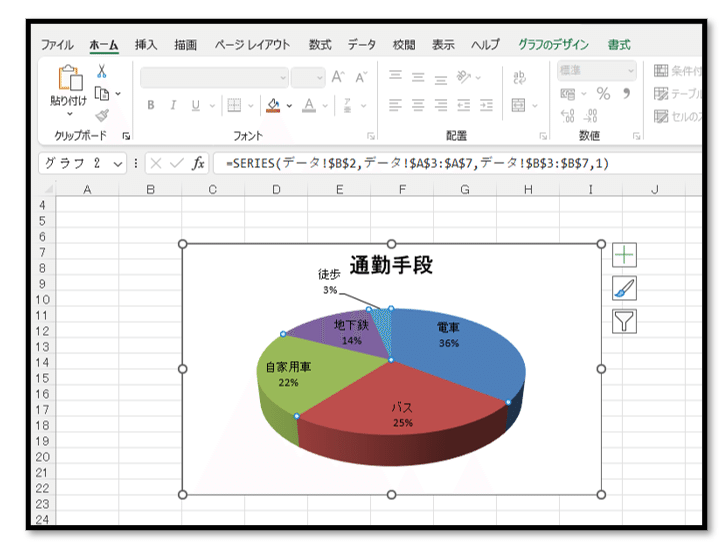This screenshot has width=722, height=546.
Task: Open Chart Elements plus button
Action: point(624,255)
